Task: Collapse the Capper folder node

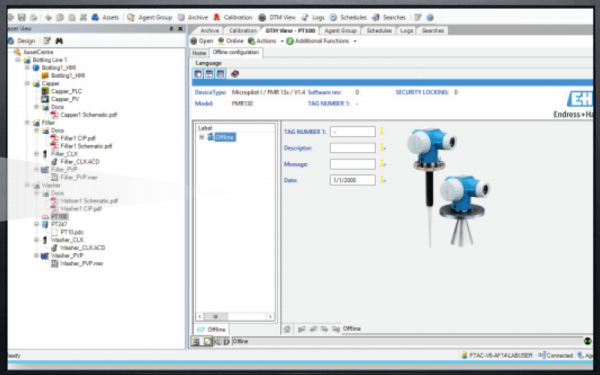Action: [27, 83]
